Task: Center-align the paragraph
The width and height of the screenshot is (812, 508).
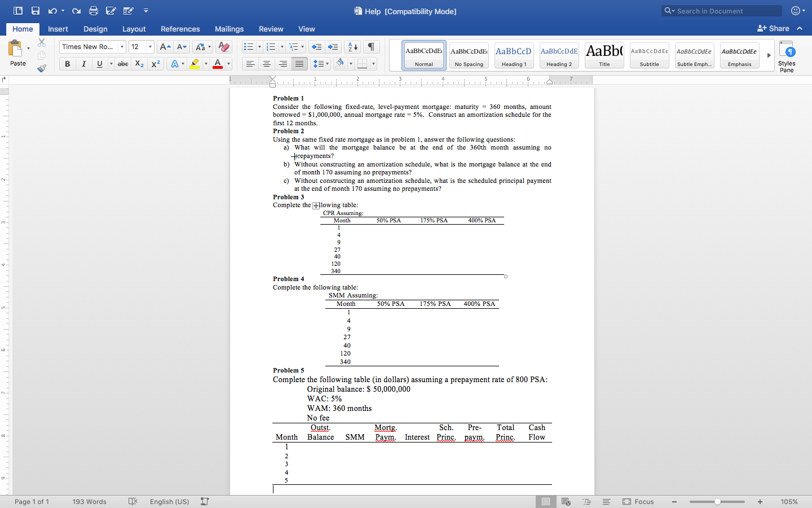Action: click(266, 64)
